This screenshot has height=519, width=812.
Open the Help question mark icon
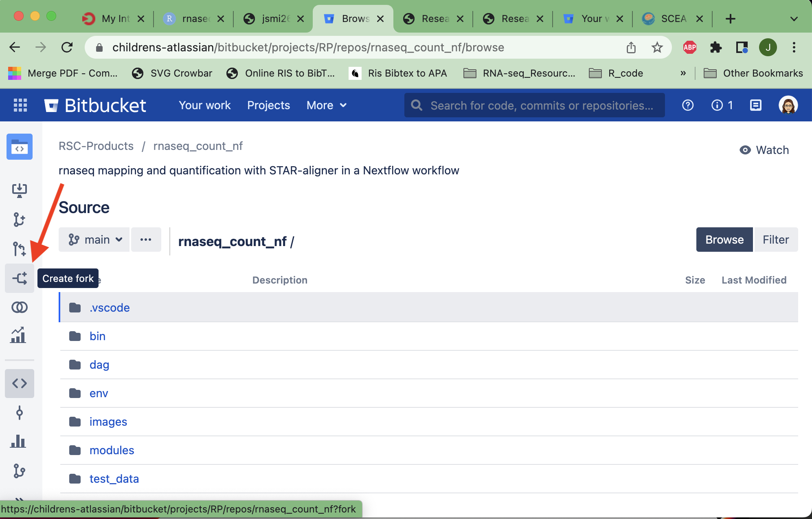coord(688,105)
